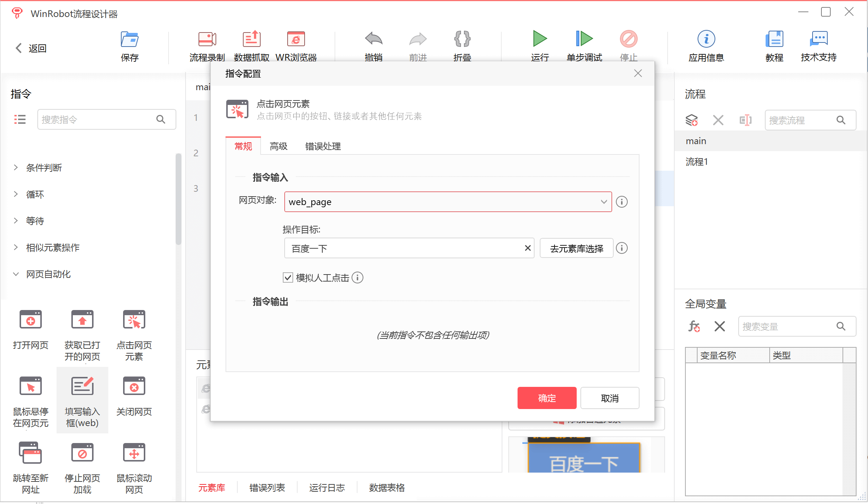Choose the 关闭网页 command icon
Screen dimensions: 868x504
pyautogui.click(x=134, y=386)
